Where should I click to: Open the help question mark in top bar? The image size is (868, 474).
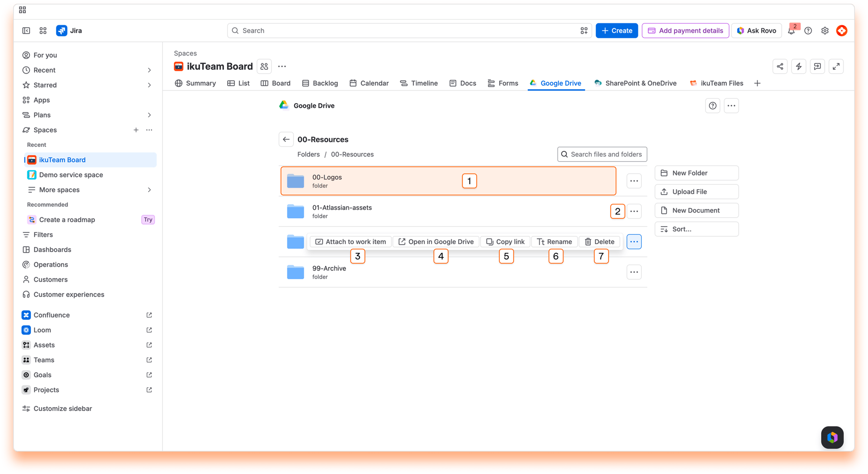(808, 30)
